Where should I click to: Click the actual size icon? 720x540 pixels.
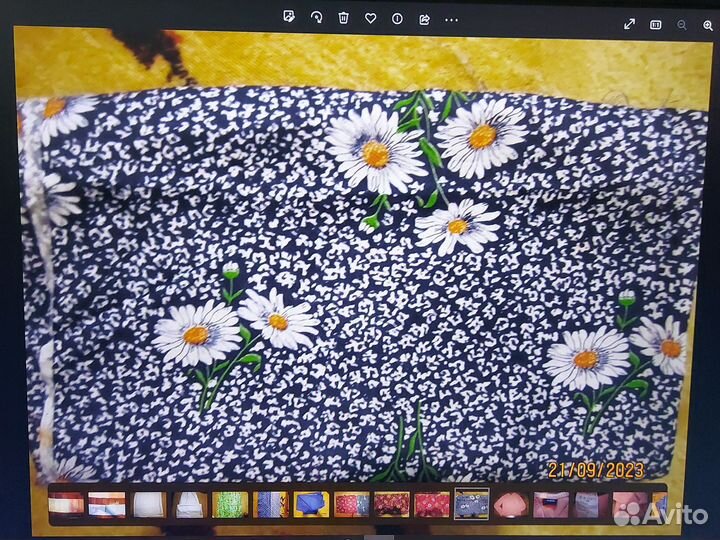656,24
